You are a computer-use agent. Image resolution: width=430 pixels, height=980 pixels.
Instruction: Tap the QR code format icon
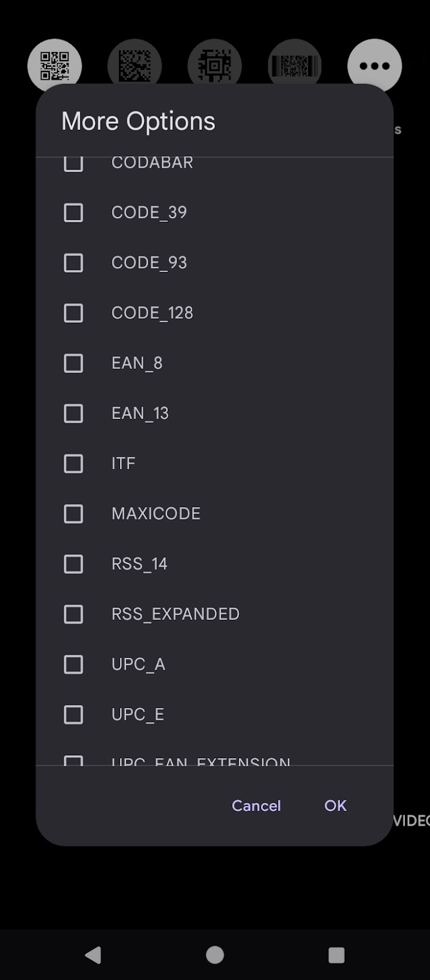55,66
